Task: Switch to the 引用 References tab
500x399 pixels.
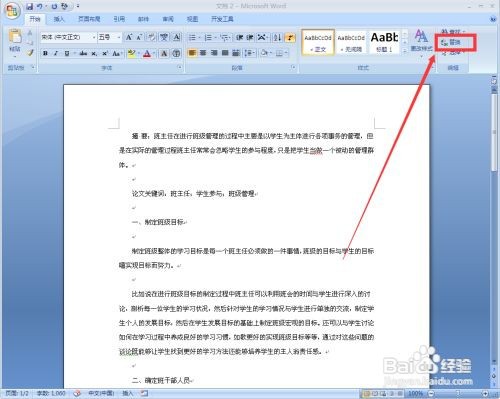Action: pos(119,19)
